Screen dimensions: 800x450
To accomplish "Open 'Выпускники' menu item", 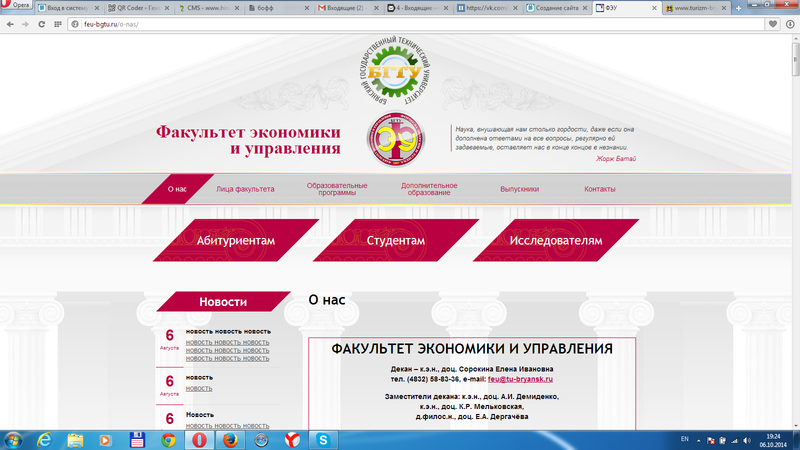I will (519, 189).
